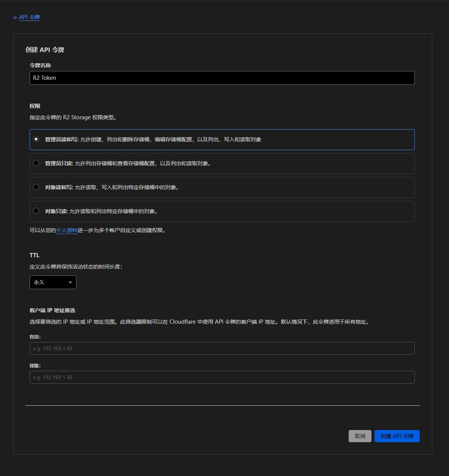Click the TTL section heading
Viewport: 449px width, 476px height.
(35, 255)
